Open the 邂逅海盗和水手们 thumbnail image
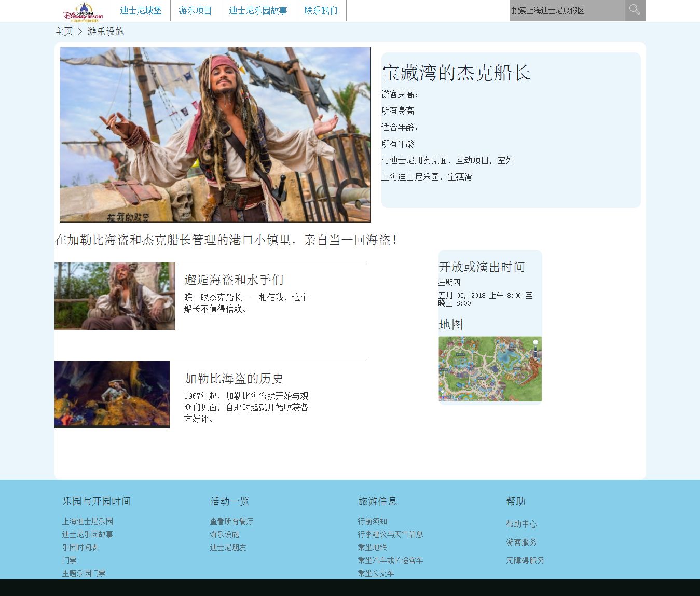The image size is (700, 596). (x=115, y=296)
